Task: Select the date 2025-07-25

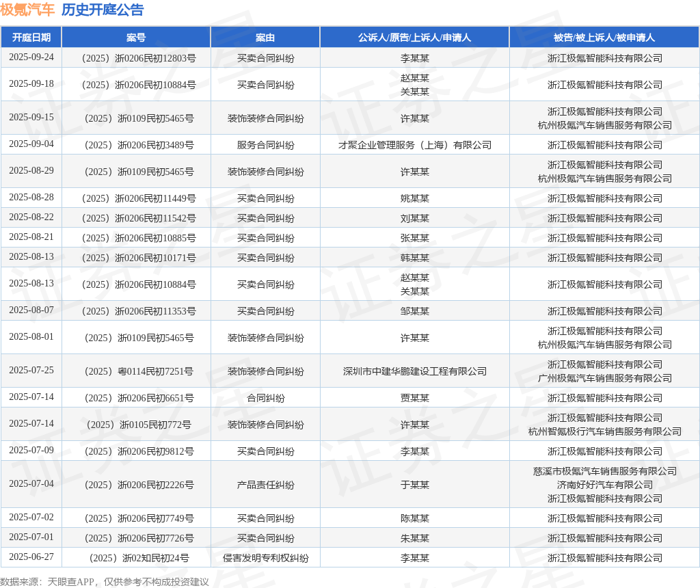Action: tap(31, 371)
